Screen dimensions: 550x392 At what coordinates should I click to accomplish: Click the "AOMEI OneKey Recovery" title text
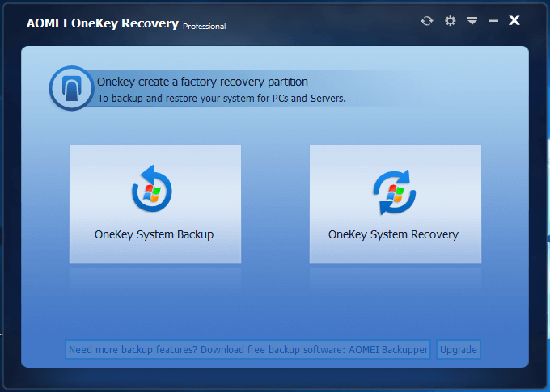(x=103, y=23)
